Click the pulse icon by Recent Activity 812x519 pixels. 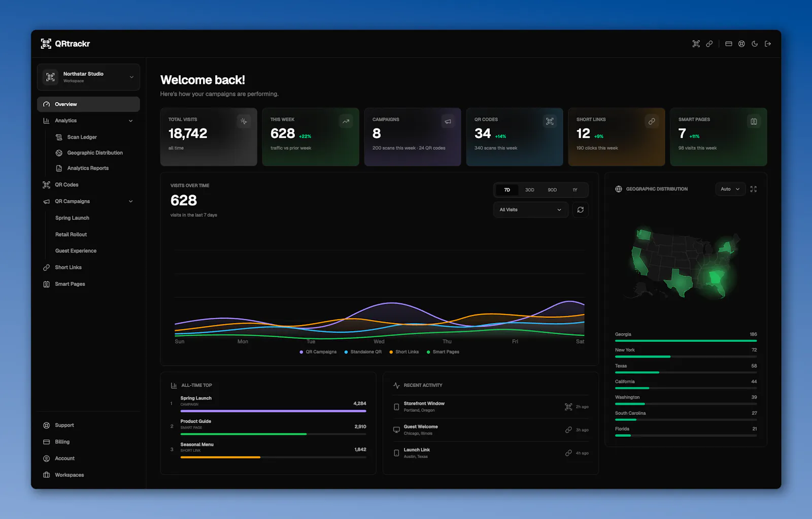(x=396, y=385)
